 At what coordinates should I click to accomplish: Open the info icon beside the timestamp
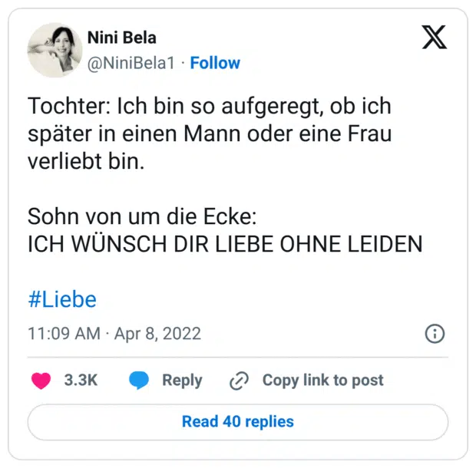[435, 334]
